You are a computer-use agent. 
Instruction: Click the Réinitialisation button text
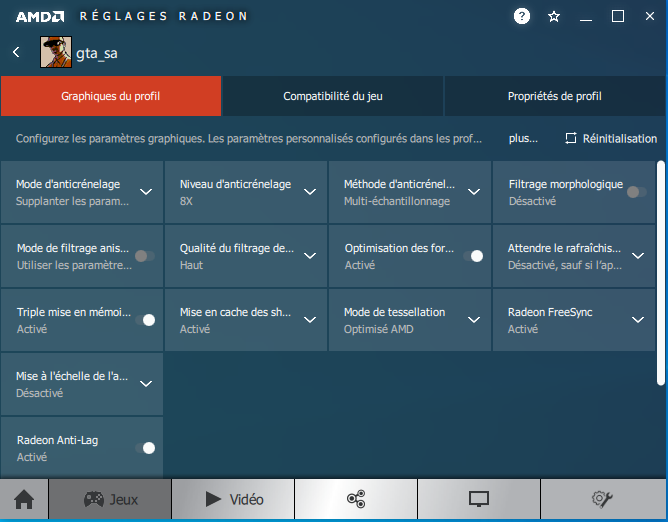coord(619,138)
